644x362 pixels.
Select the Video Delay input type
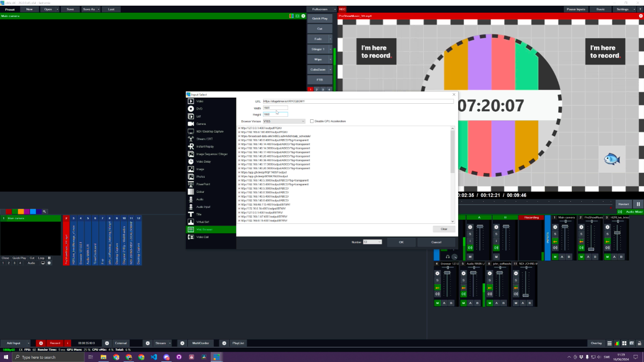click(204, 161)
